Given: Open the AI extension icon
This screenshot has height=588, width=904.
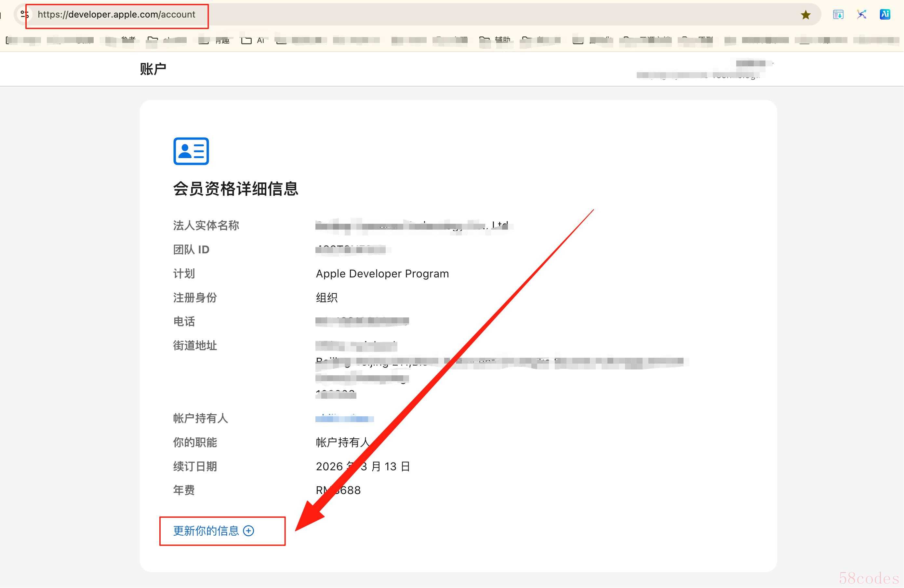Looking at the screenshot, I should pos(885,14).
